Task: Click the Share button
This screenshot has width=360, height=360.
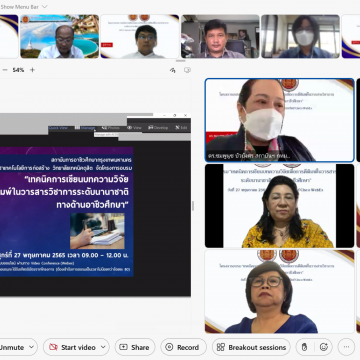Action: click(135, 347)
